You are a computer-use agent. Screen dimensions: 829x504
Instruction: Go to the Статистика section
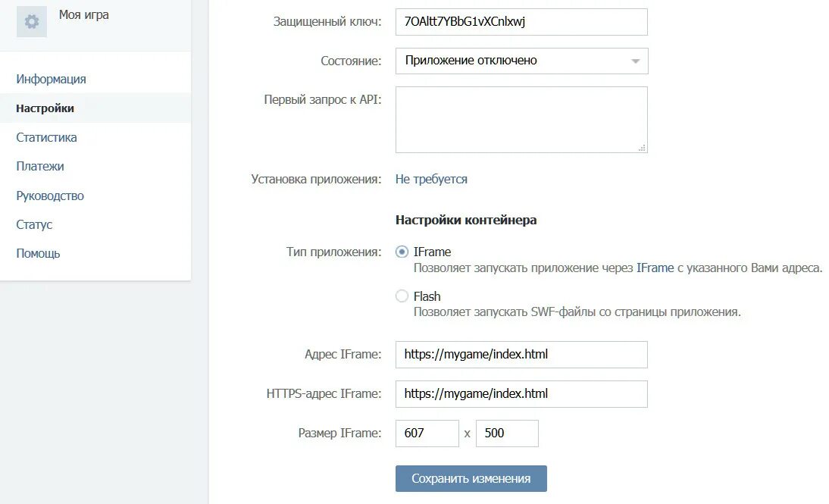click(46, 137)
